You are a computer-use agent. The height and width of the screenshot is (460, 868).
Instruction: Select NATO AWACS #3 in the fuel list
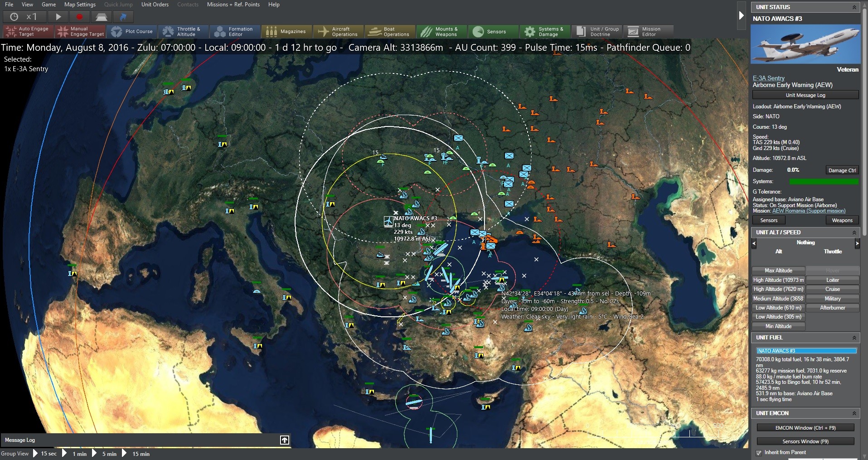806,350
